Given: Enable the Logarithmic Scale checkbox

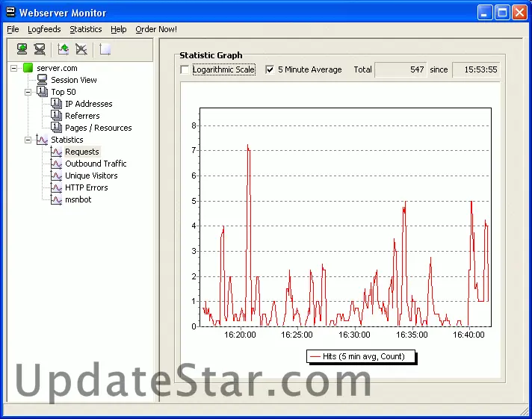Looking at the screenshot, I should 185,69.
